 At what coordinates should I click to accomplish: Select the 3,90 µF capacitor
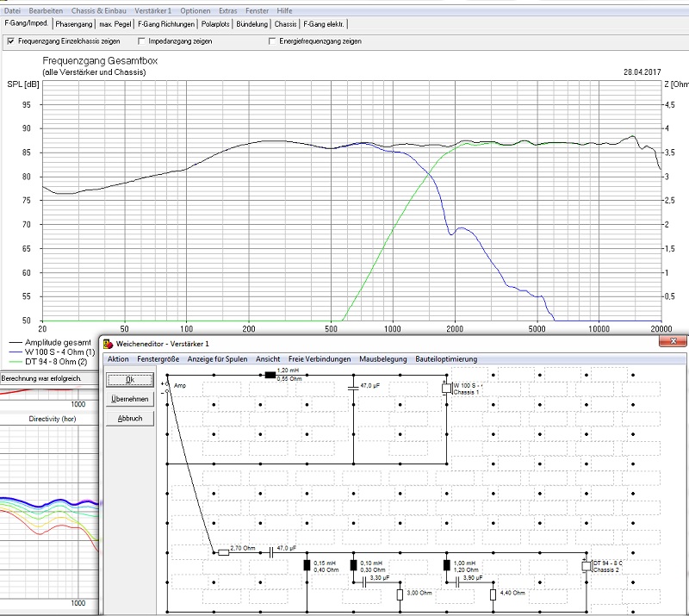(x=457, y=582)
